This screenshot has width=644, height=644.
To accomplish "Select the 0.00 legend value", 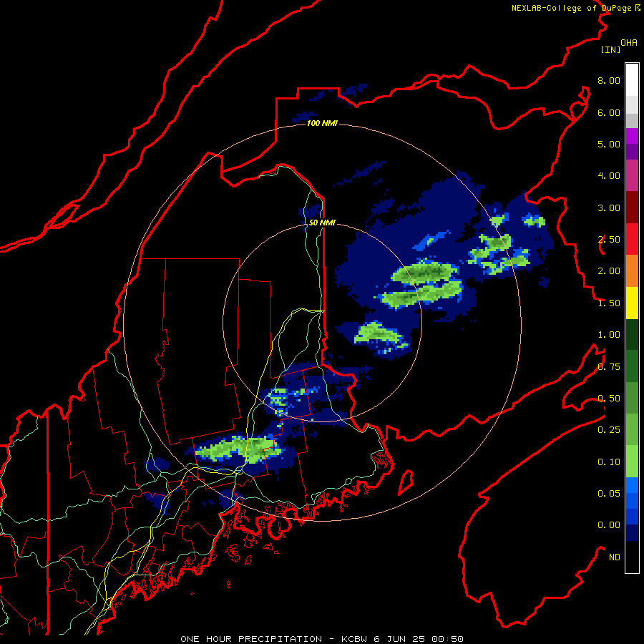I will (609, 525).
